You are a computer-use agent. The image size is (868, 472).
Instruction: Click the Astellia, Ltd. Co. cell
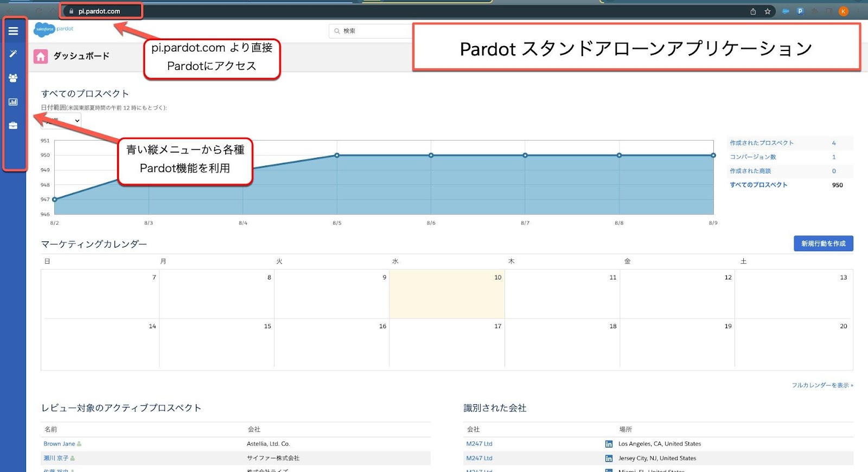pyautogui.click(x=269, y=444)
